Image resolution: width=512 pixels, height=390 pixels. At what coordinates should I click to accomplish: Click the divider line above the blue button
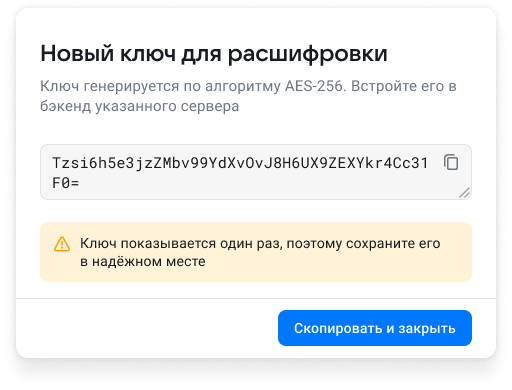coord(256,298)
